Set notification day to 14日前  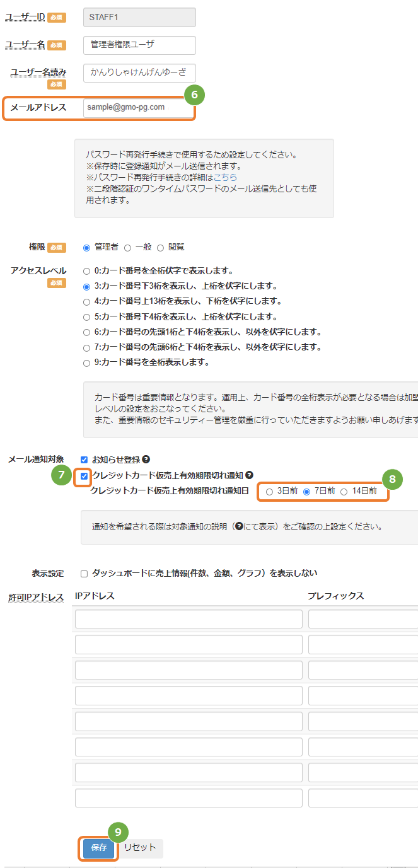(x=344, y=491)
